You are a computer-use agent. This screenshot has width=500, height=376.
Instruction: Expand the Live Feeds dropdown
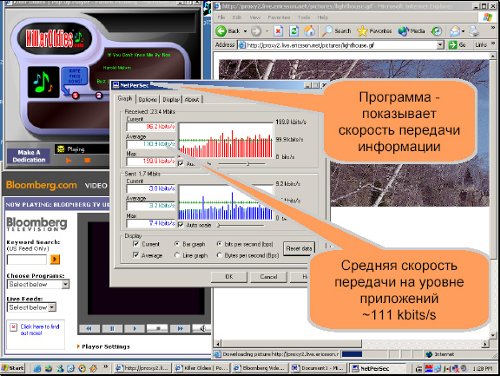pyautogui.click(x=52, y=307)
